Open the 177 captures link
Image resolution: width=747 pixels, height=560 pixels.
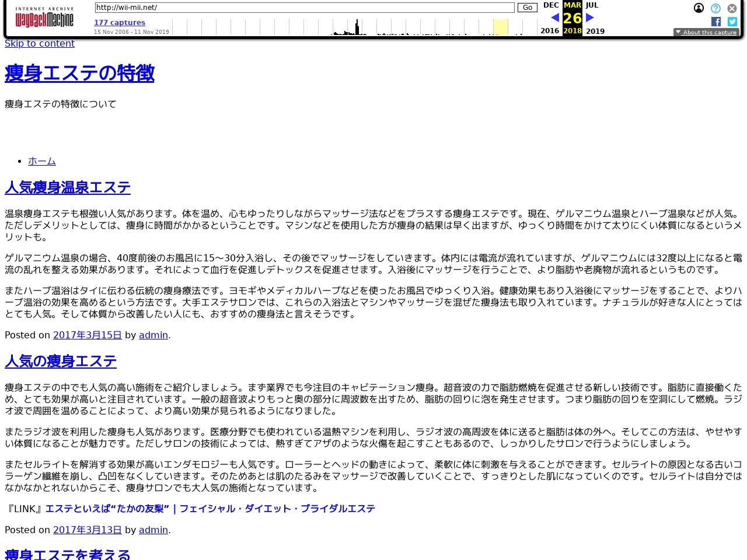pyautogui.click(x=120, y=23)
